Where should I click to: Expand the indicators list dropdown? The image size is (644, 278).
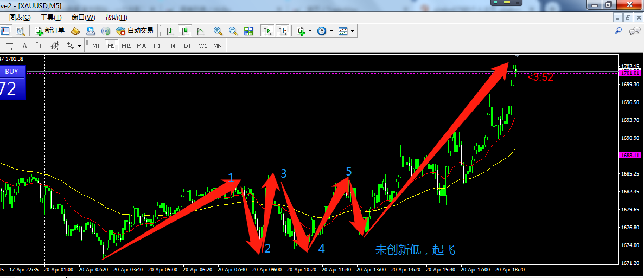tap(310, 31)
